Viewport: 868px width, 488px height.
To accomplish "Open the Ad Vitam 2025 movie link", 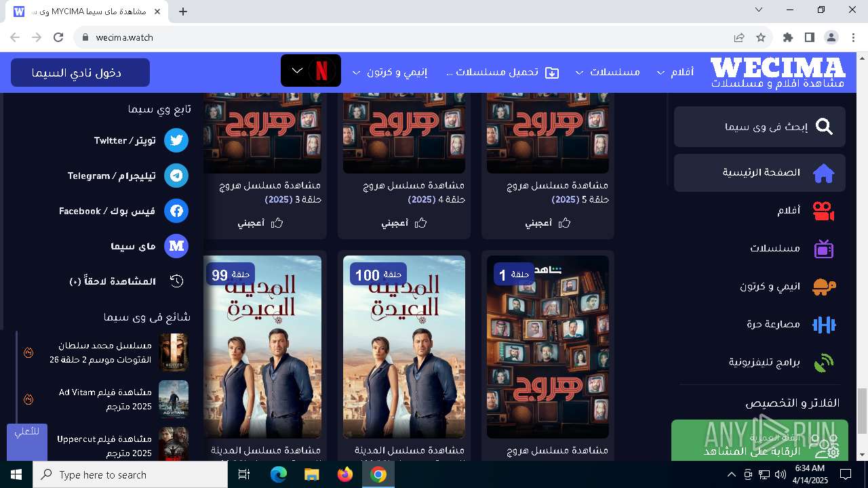I will [105, 399].
